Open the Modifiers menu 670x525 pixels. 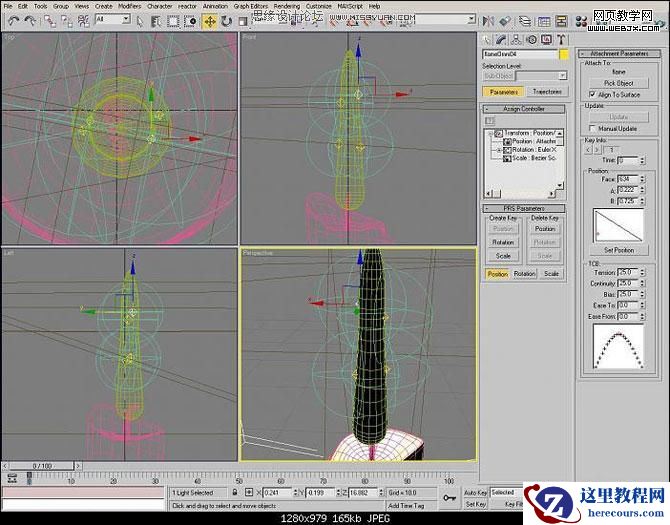click(x=129, y=6)
